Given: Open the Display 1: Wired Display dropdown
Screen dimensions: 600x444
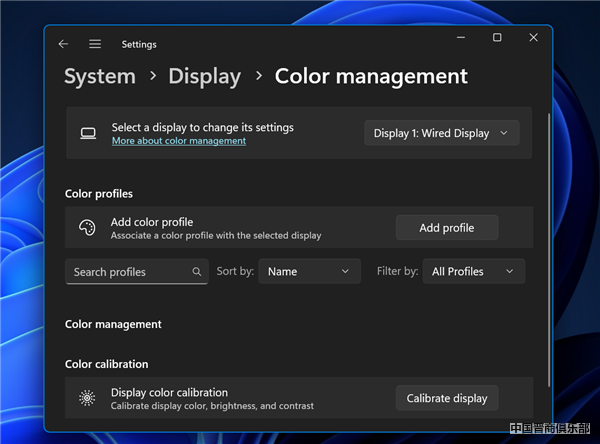Looking at the screenshot, I should [441, 133].
